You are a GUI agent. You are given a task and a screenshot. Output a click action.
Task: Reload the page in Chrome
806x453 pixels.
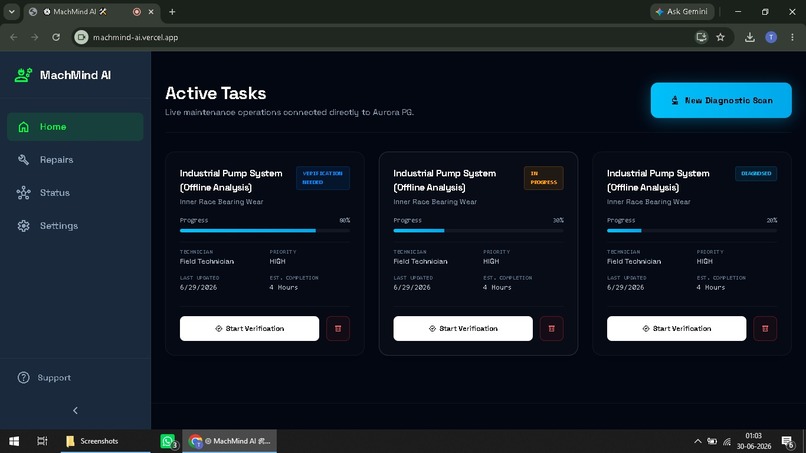coord(56,37)
